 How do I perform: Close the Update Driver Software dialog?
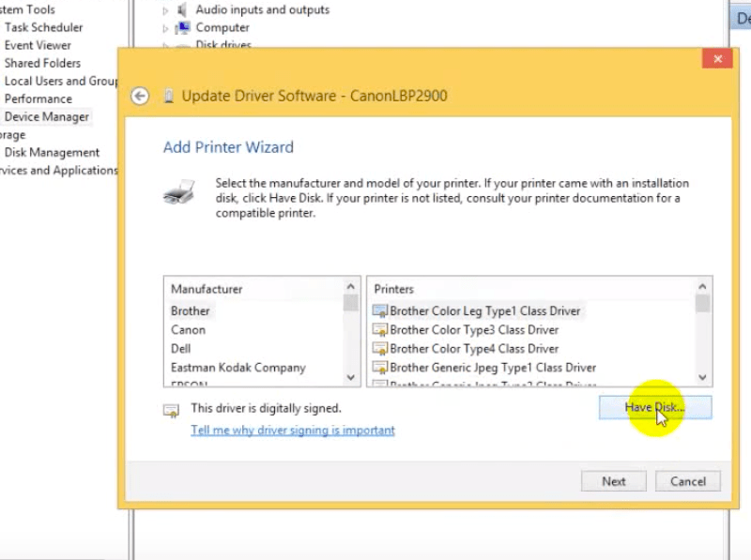tap(717, 59)
